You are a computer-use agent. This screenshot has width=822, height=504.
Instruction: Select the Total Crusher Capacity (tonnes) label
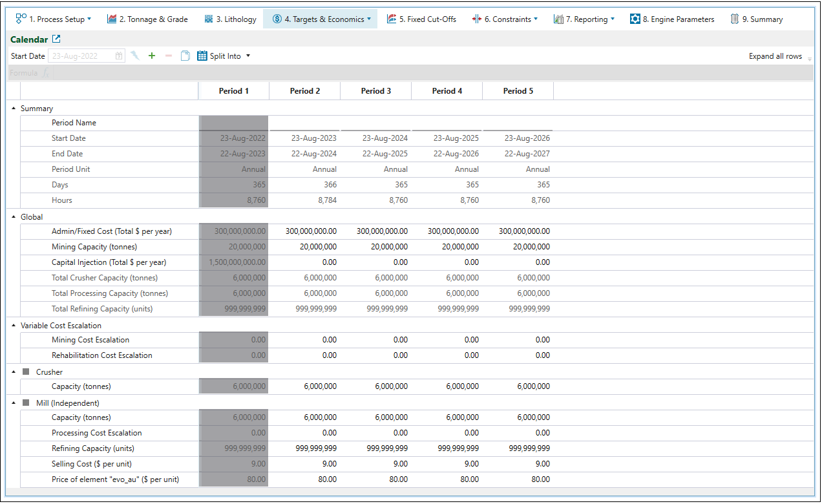coord(105,278)
